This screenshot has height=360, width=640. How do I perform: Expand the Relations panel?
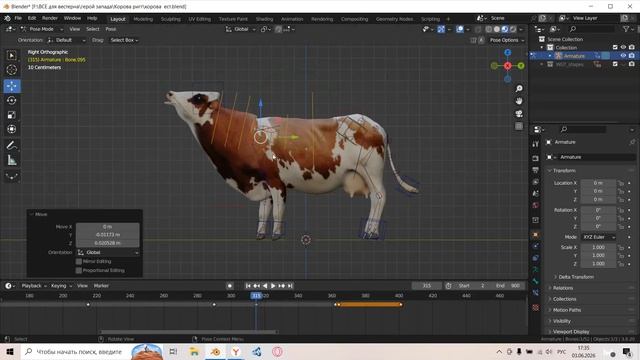(x=563, y=288)
